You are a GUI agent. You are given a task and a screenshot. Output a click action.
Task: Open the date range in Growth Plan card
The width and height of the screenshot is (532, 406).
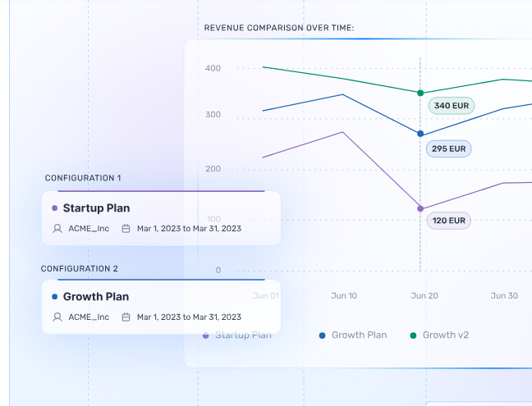click(x=189, y=317)
